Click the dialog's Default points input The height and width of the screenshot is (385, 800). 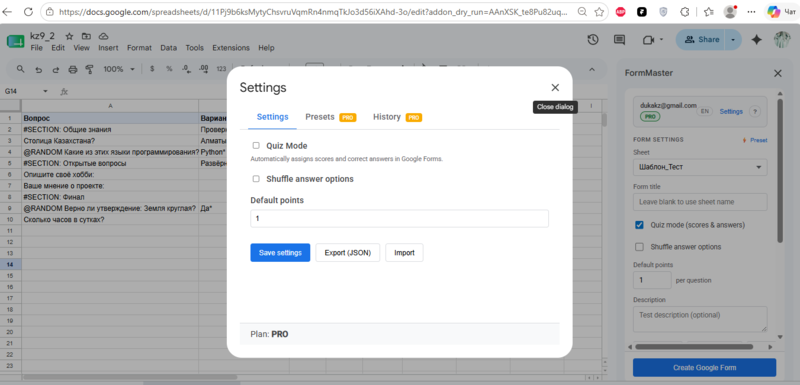click(399, 218)
